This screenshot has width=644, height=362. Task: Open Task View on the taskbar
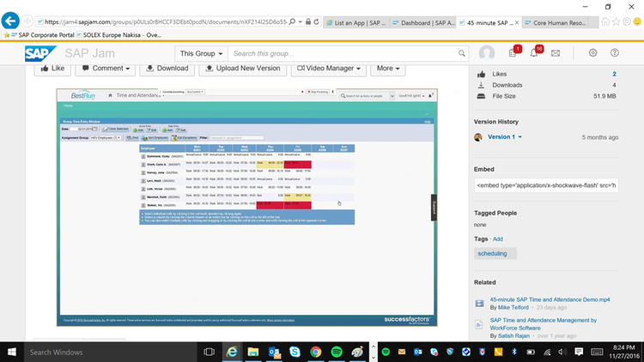[209, 353]
